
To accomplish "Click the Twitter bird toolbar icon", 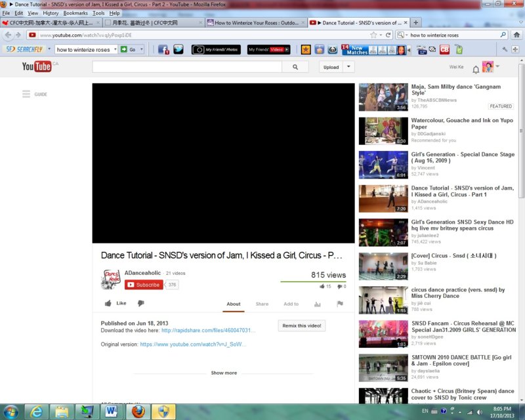I will click(x=178, y=49).
